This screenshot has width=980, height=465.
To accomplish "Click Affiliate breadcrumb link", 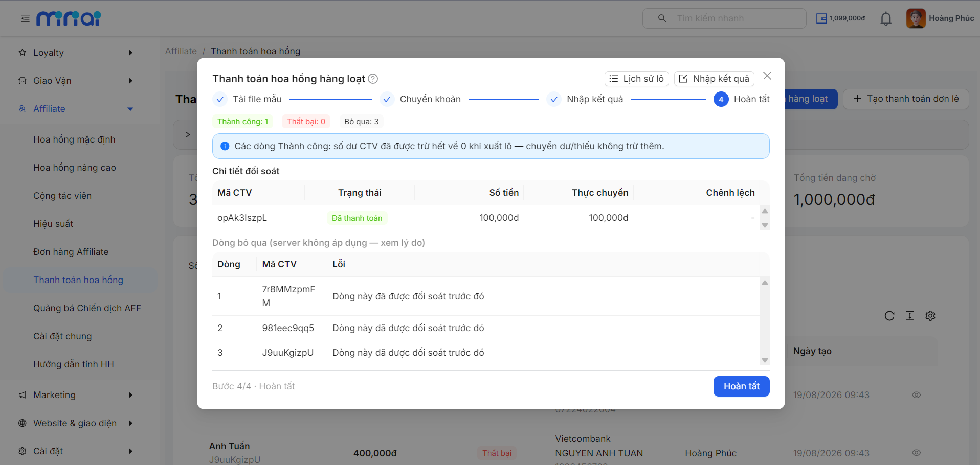I will pyautogui.click(x=181, y=51).
